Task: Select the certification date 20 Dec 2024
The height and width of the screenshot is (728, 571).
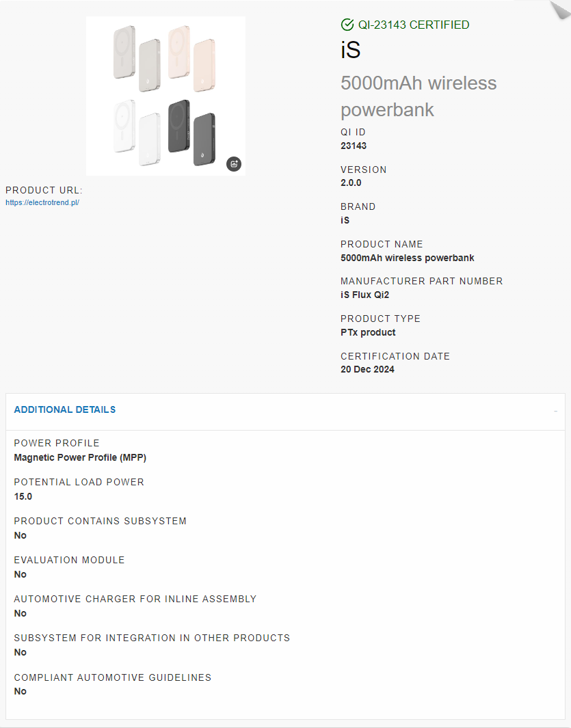Action: point(367,370)
